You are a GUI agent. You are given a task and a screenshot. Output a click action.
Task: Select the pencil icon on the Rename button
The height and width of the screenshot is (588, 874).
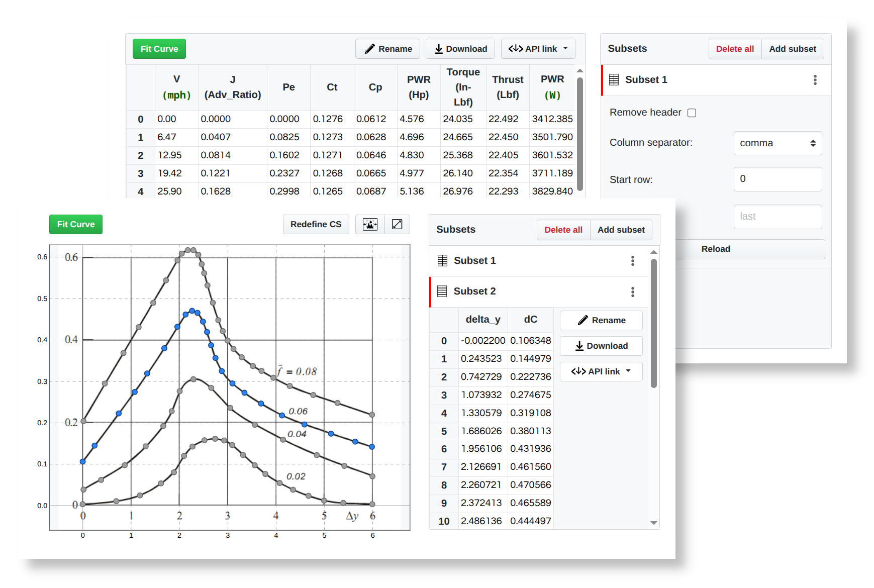(582, 320)
